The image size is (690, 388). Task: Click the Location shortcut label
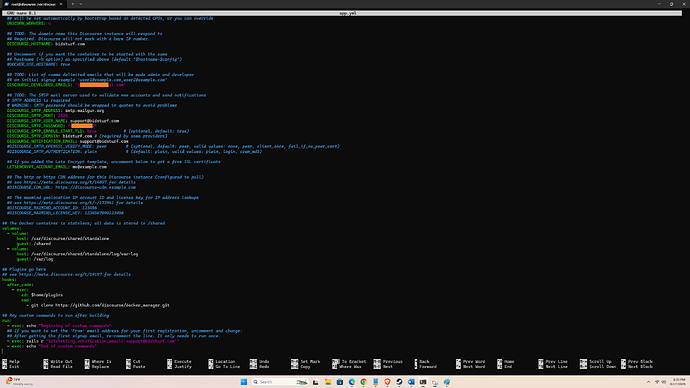pyautogui.click(x=225, y=362)
